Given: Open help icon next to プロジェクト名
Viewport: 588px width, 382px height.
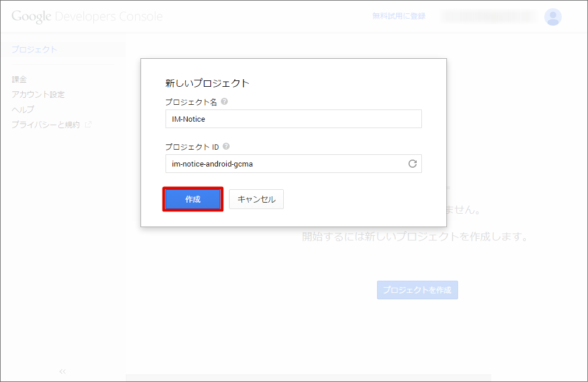Looking at the screenshot, I should [x=224, y=101].
